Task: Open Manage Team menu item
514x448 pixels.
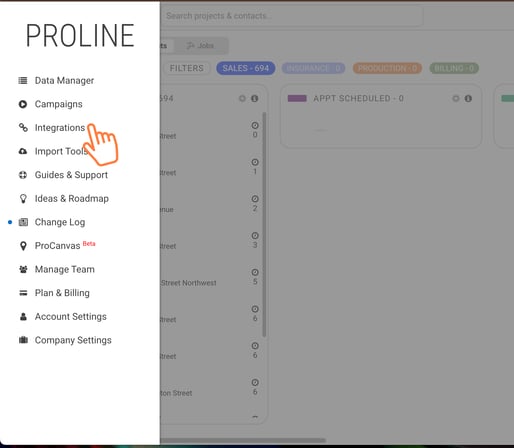Action: (65, 269)
